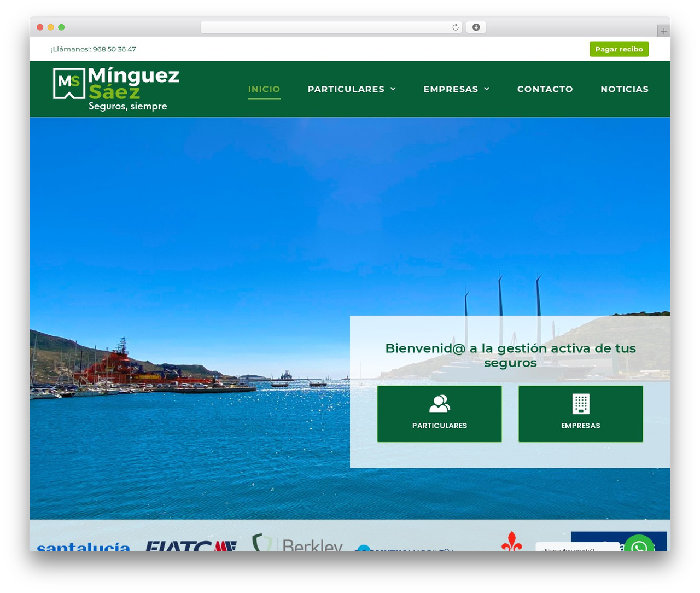Call the phone number 968 50 36 47
Image resolution: width=700 pixels, height=593 pixels.
[x=114, y=49]
